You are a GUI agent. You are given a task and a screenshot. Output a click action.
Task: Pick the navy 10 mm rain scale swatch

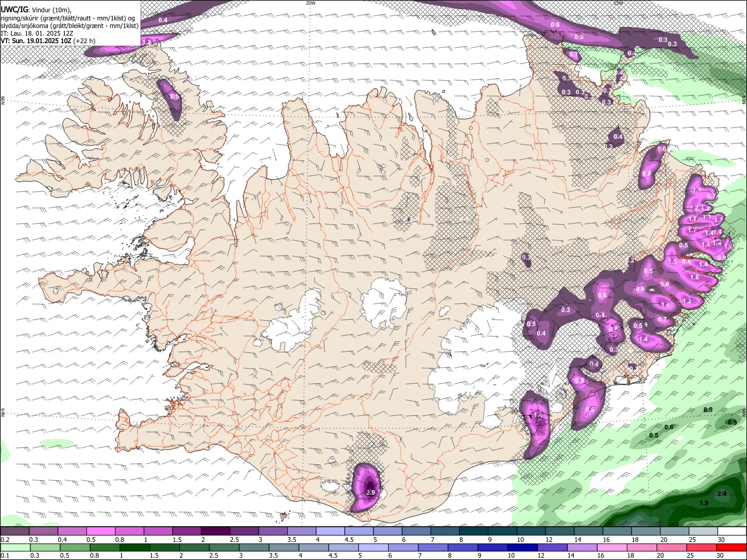click(x=521, y=547)
